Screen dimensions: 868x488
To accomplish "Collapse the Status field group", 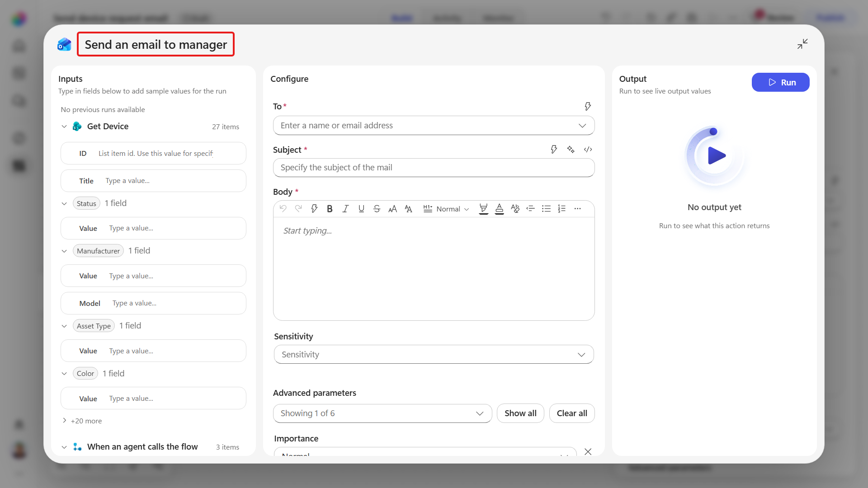I will pyautogui.click(x=64, y=203).
